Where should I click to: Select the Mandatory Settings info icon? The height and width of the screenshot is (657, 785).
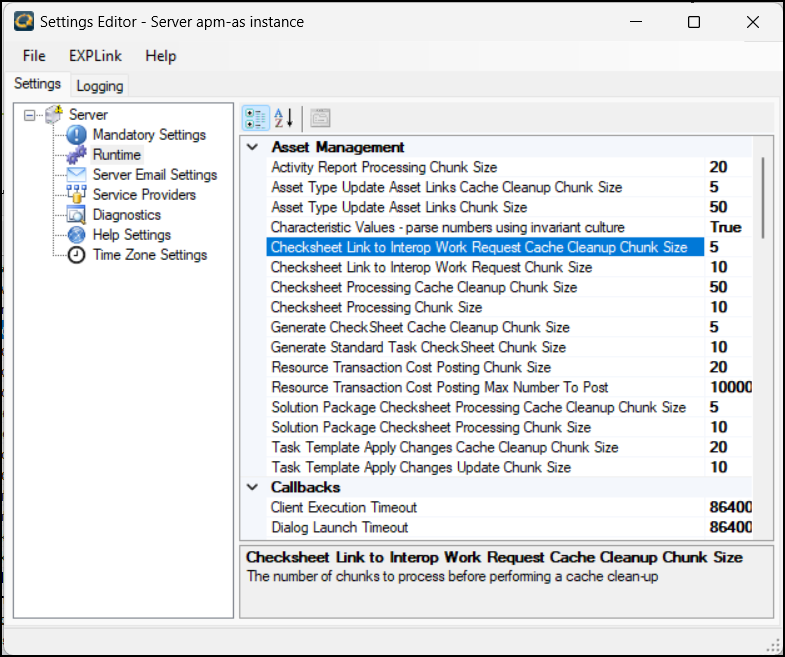pyautogui.click(x=77, y=135)
